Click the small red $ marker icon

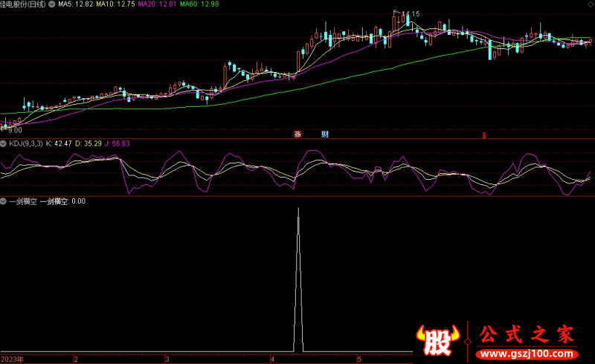pyautogui.click(x=484, y=135)
